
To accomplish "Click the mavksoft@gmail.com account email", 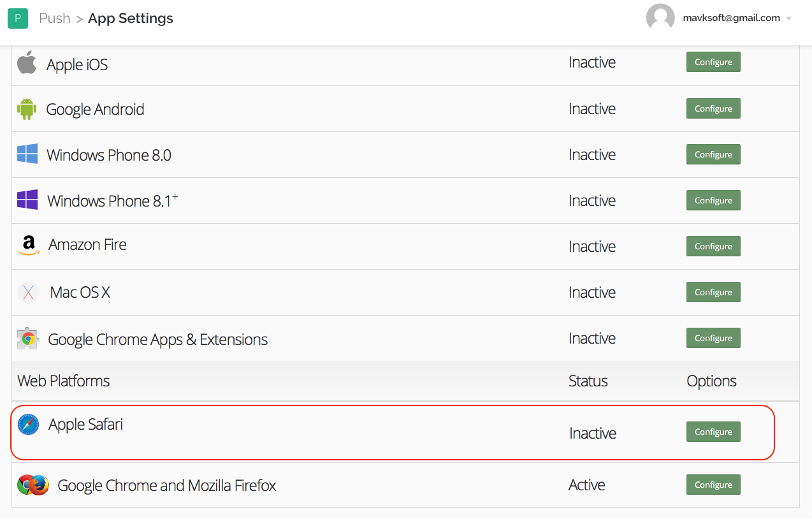I will (731, 18).
